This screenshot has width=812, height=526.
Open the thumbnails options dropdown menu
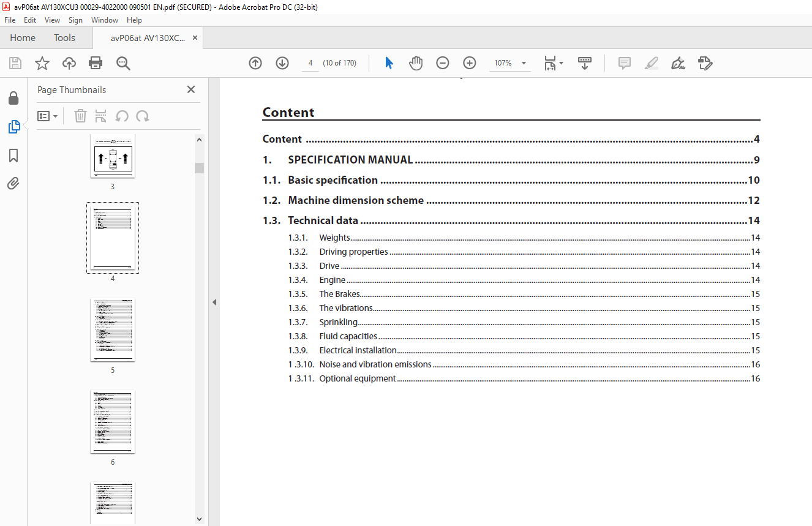tap(48, 116)
